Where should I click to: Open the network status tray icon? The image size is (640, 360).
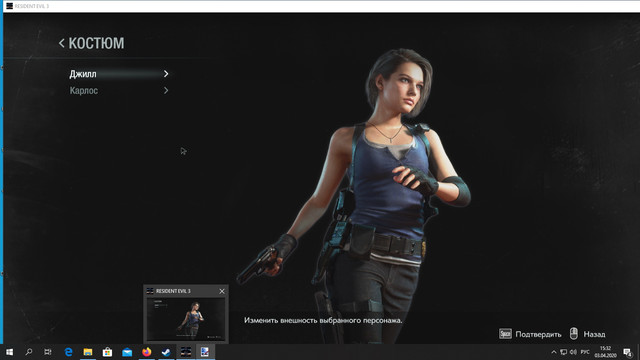click(563, 352)
